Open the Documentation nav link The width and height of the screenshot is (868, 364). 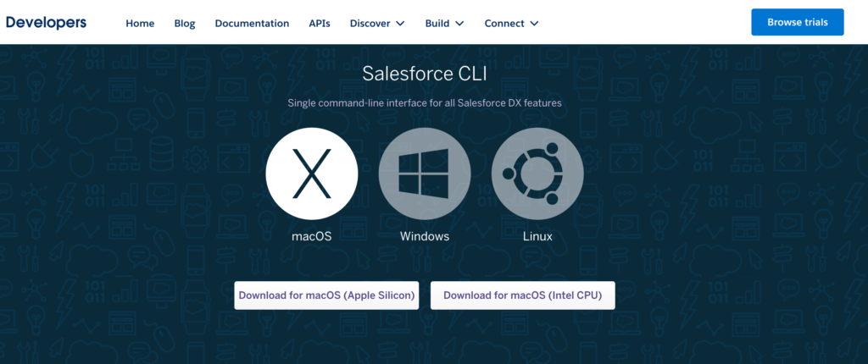click(x=252, y=23)
